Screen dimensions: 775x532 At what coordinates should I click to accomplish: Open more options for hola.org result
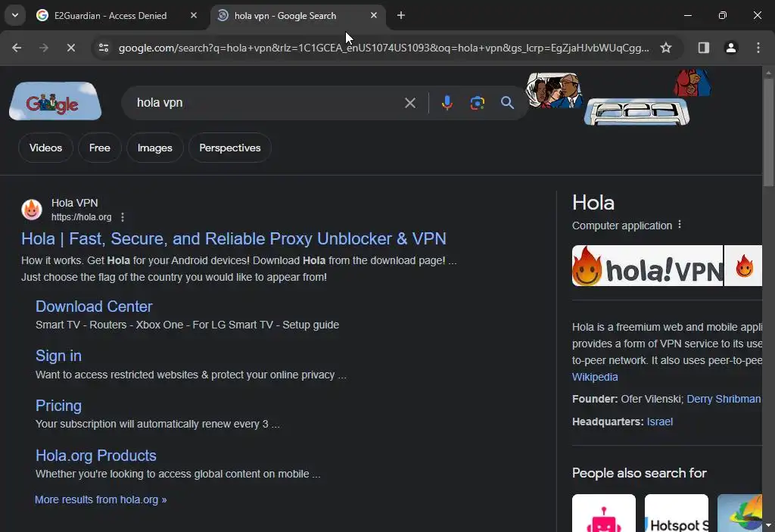(x=123, y=217)
